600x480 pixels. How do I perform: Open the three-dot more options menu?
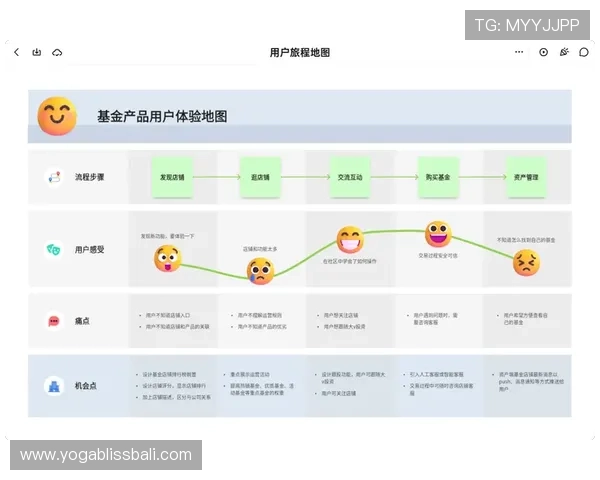(x=519, y=52)
